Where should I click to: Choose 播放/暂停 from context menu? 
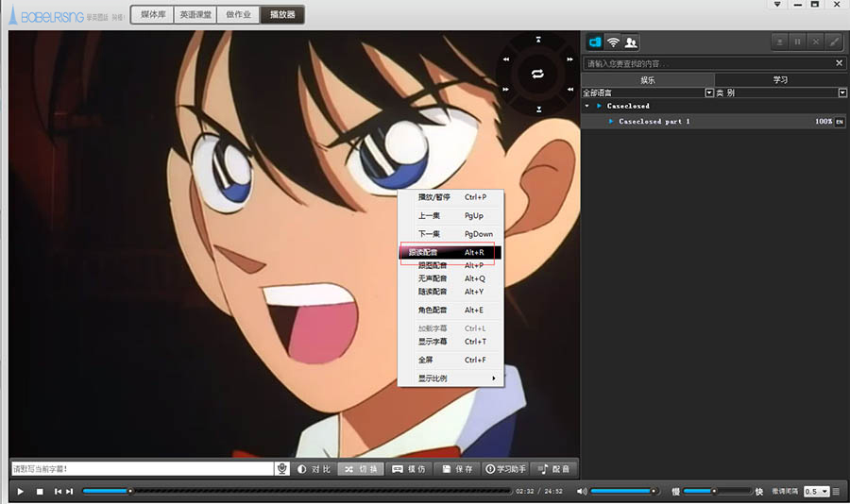coord(451,197)
